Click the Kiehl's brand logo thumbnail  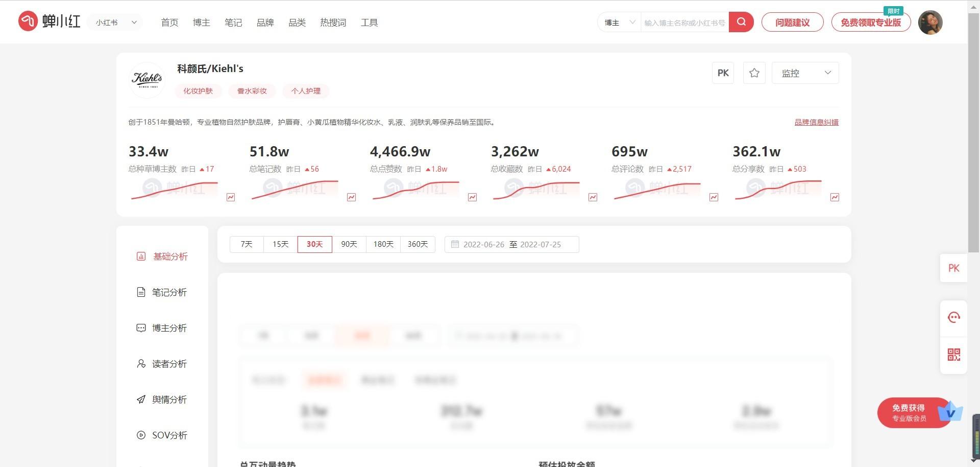tap(148, 80)
